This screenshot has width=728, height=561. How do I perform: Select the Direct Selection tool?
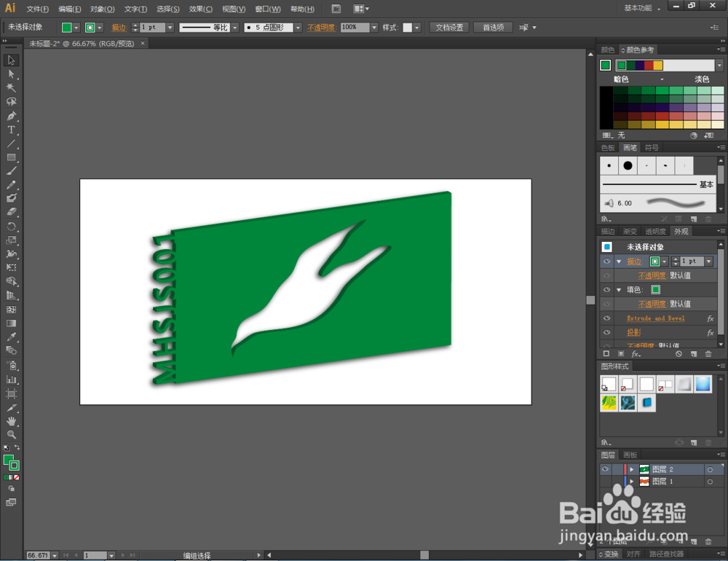coord(11,74)
